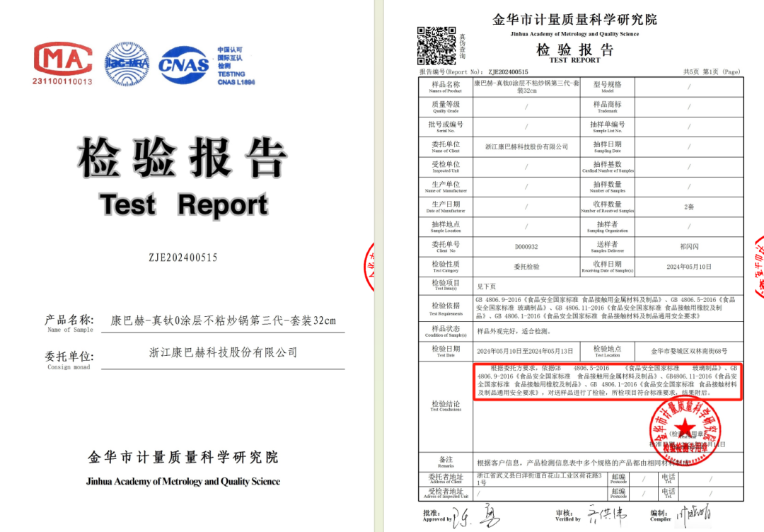Click the 'Approved by' handwritten signature

point(475,516)
